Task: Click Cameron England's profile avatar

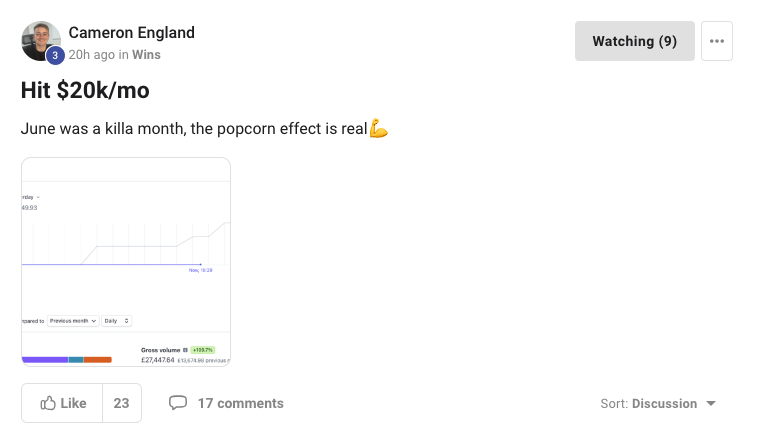Action: 40,39
